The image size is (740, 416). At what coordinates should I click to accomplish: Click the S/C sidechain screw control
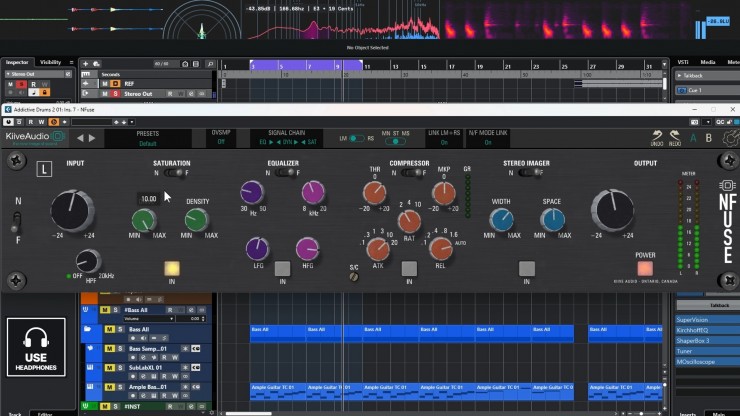coord(353,277)
